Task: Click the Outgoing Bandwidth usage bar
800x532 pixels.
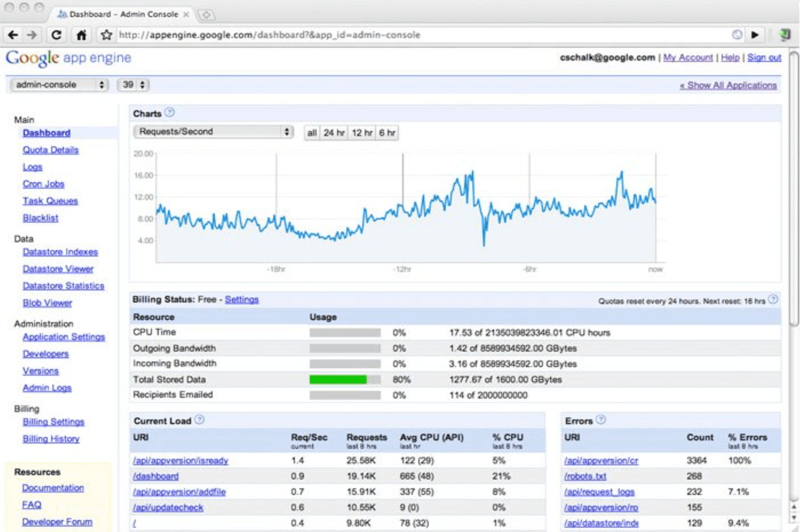Action: 345,349
